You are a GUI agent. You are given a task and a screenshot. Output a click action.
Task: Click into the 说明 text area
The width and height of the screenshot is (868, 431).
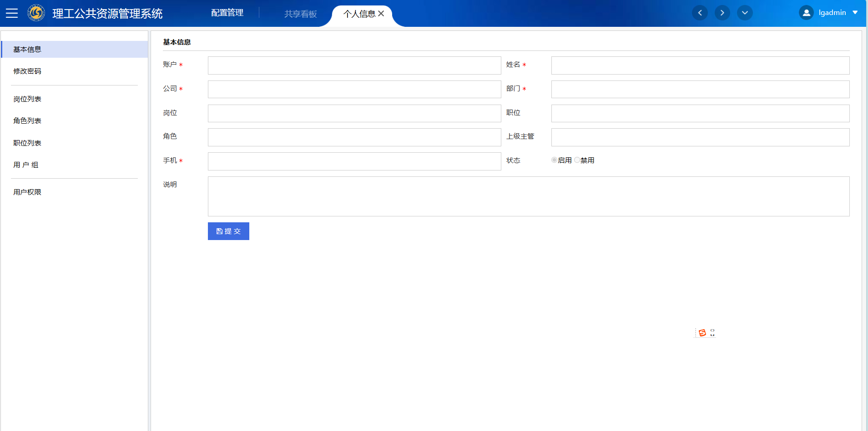(x=529, y=196)
